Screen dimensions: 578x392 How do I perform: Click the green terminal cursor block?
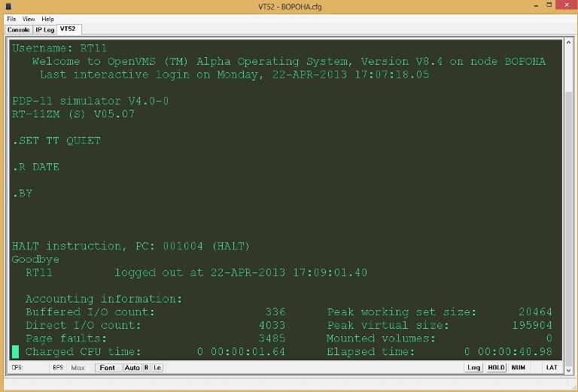(16, 351)
